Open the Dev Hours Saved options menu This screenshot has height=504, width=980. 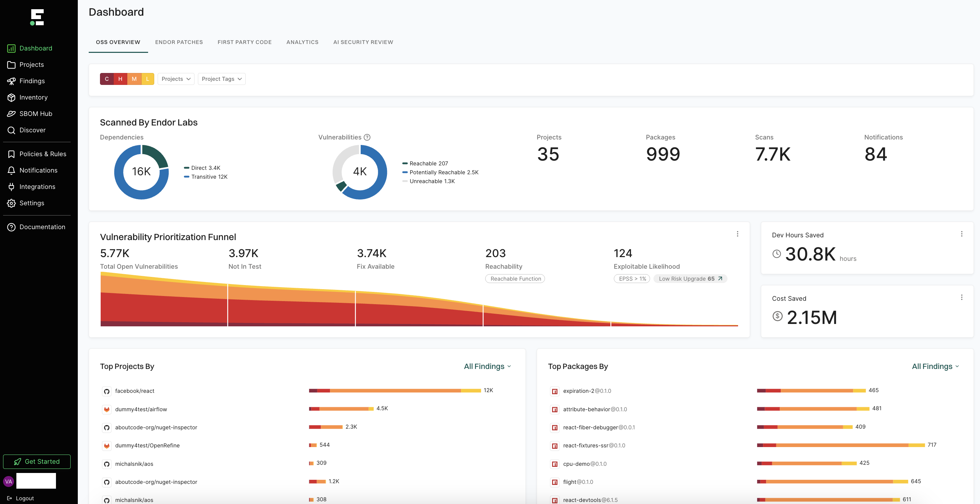coord(962,233)
